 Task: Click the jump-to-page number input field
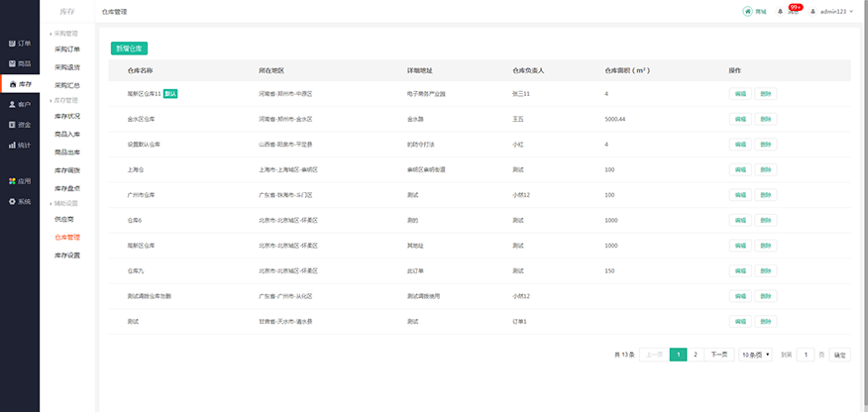pos(807,355)
